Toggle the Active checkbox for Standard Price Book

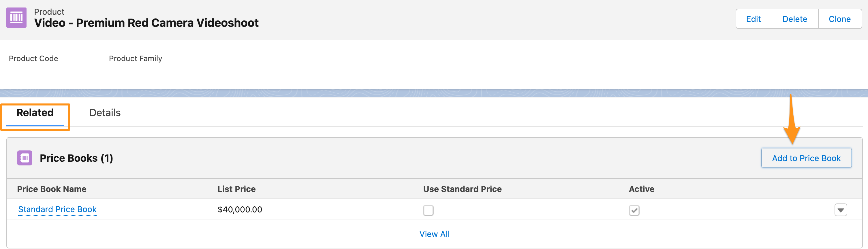coord(634,210)
